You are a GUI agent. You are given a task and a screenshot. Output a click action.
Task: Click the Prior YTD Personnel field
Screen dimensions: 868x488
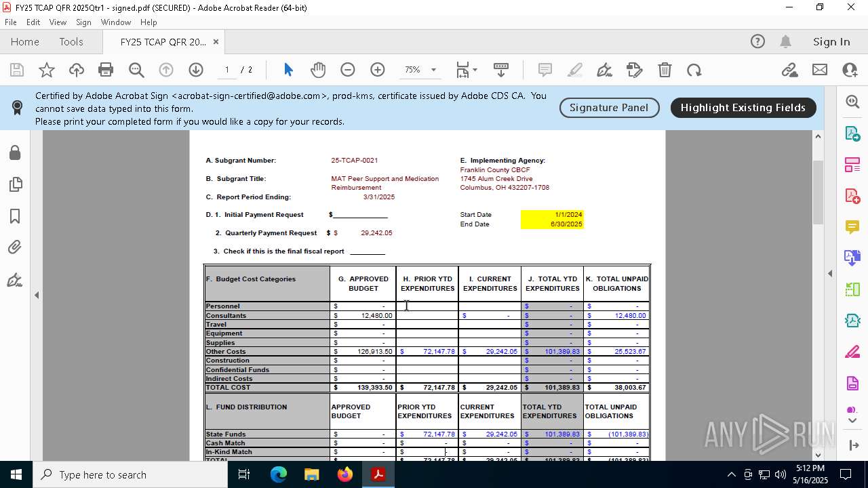(427, 306)
